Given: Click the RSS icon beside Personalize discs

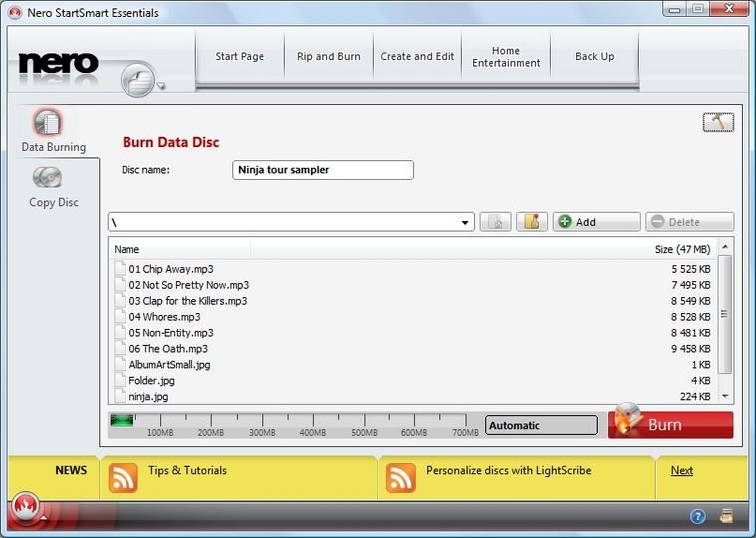Looking at the screenshot, I should pos(400,478).
